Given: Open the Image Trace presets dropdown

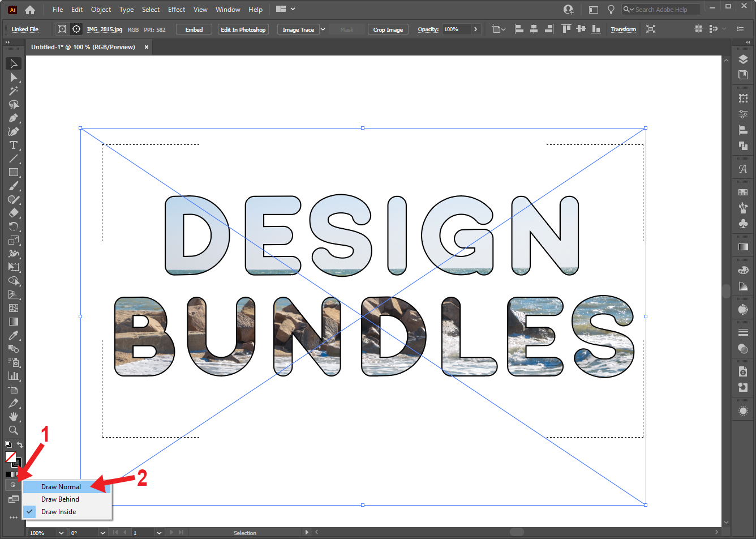Looking at the screenshot, I should coord(323,29).
